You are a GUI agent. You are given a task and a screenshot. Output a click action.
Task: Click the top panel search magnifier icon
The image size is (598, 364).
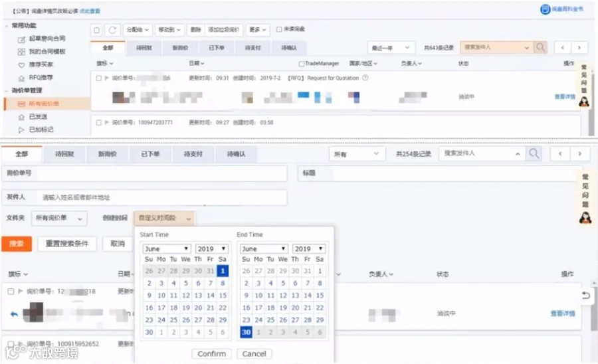(540, 48)
